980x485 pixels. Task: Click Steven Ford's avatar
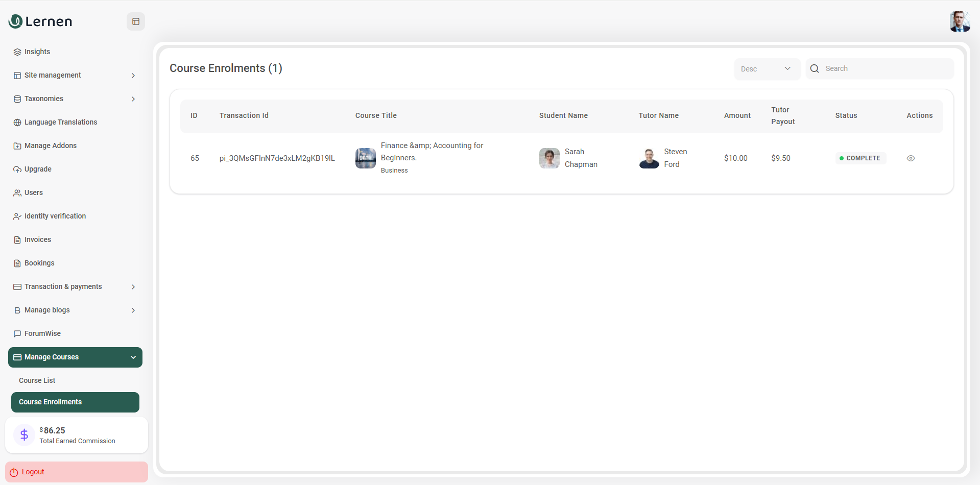pos(649,158)
